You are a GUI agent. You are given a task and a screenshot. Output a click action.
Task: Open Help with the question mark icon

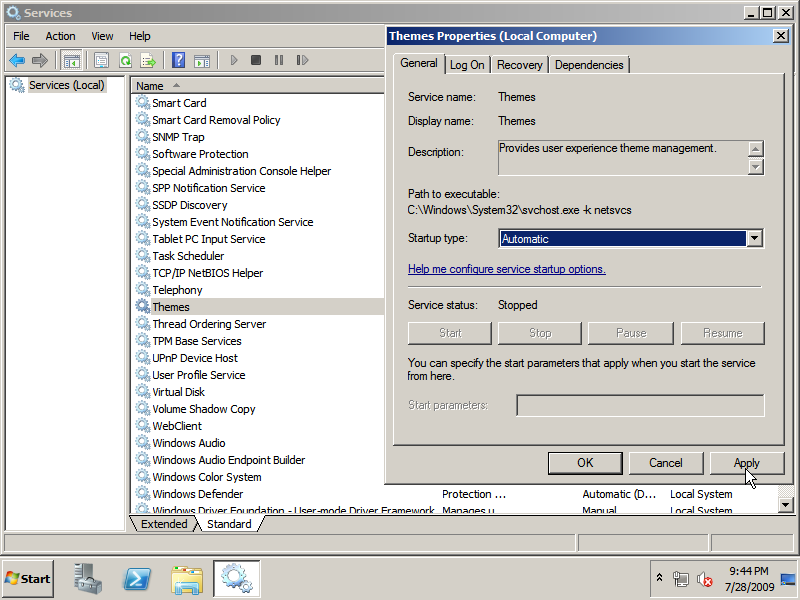[178, 61]
